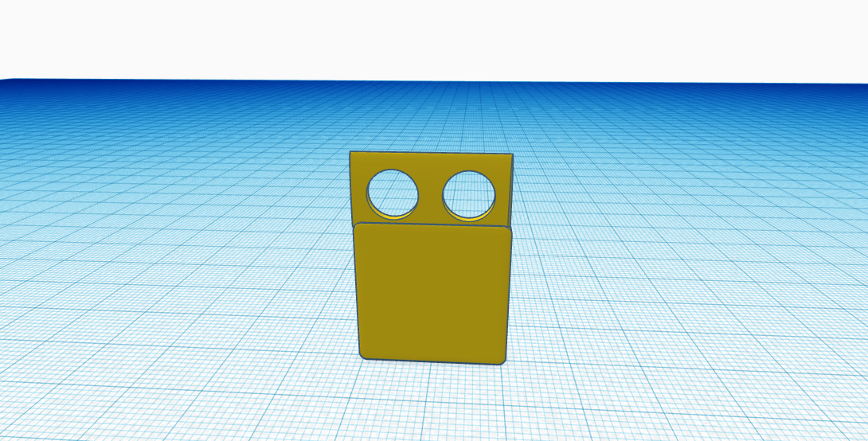Click inside the left circular hole
Screen dimensions: 868x441
(x=392, y=192)
